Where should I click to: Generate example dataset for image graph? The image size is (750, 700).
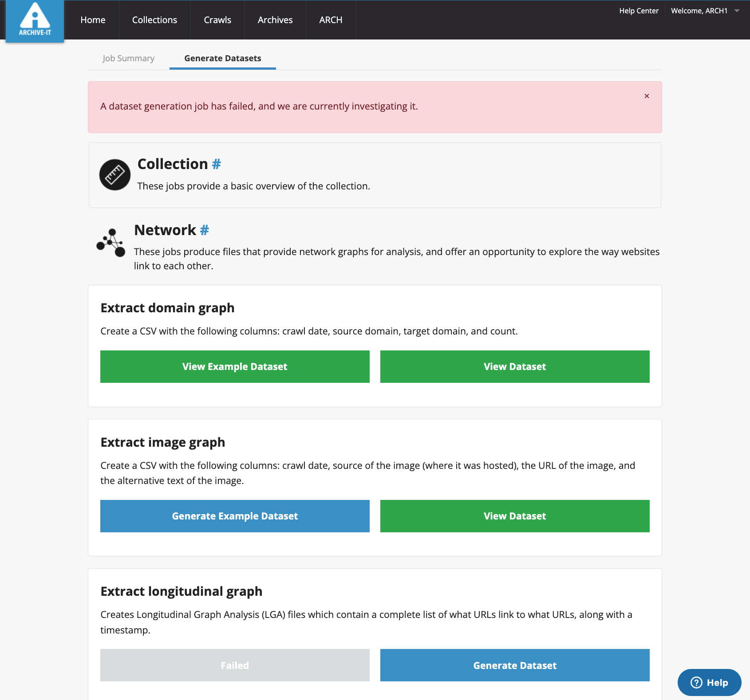tap(235, 516)
